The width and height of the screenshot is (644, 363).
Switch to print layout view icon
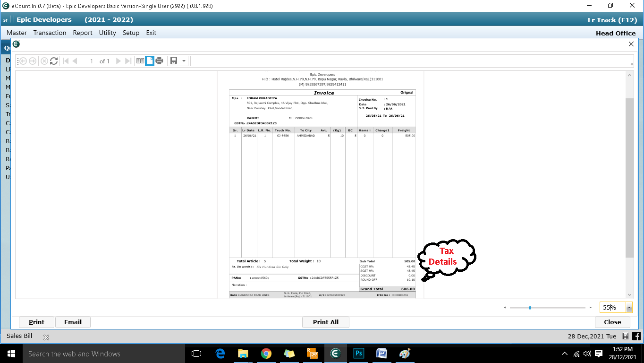[x=140, y=61]
